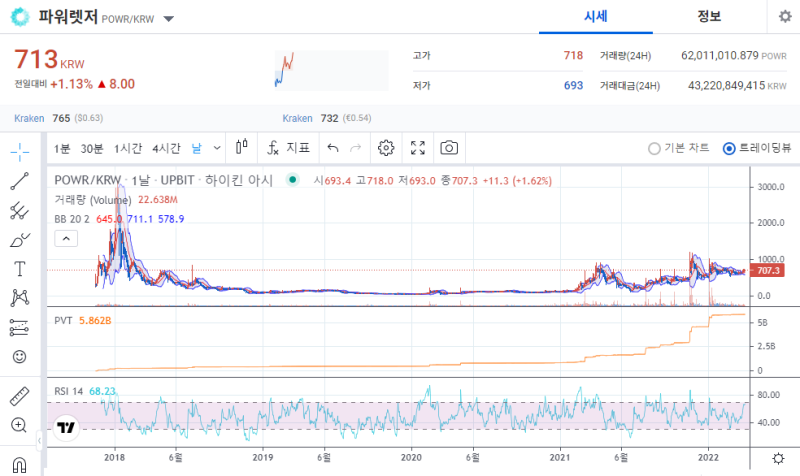This screenshot has height=476, width=800.
Task: Switch to the 정보 tab
Action: point(709,16)
